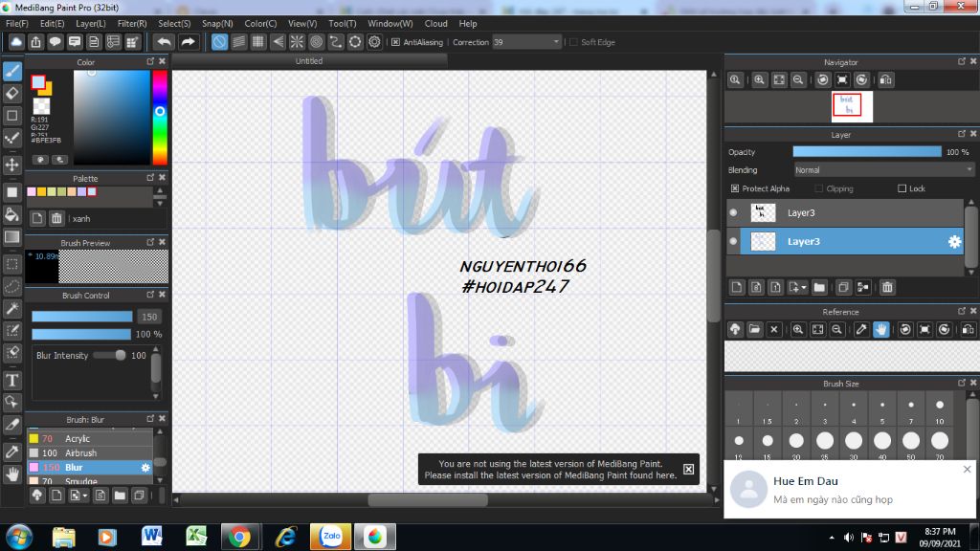Select eyedropper in Reference panel
This screenshot has height=551, width=980.
click(x=861, y=329)
